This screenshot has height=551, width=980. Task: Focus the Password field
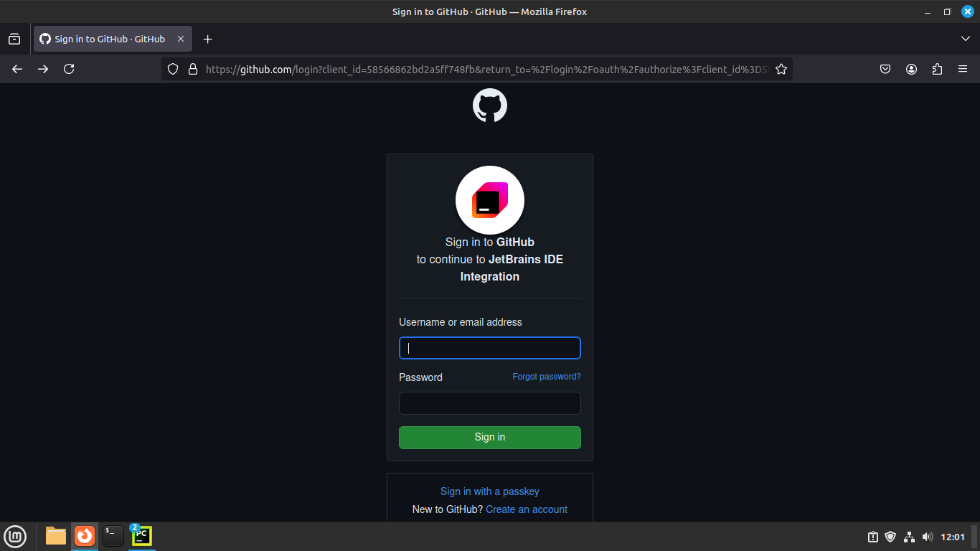[x=490, y=403]
